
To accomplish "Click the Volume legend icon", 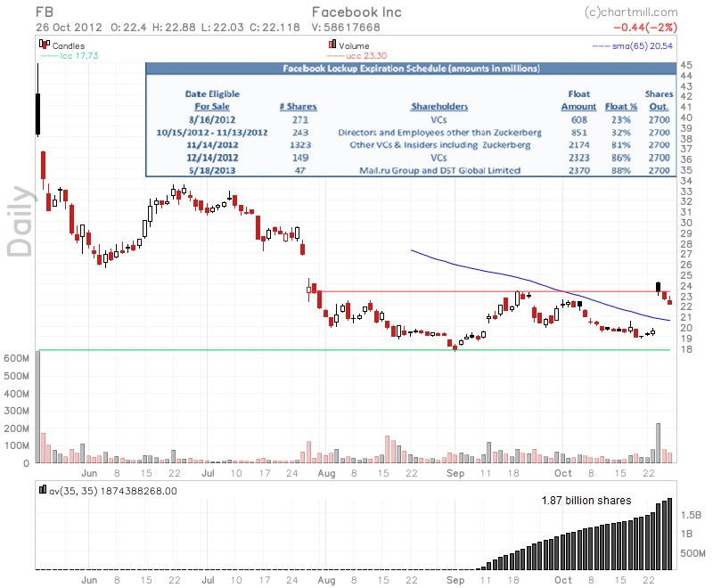I will (332, 44).
